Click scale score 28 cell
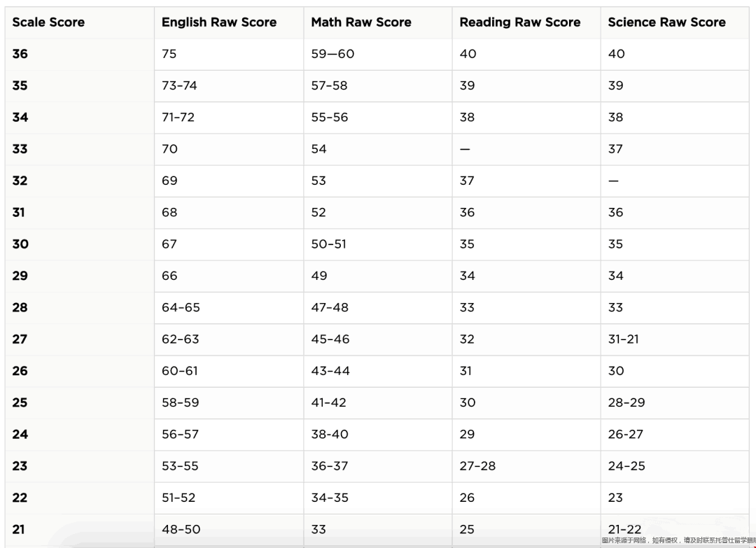The height and width of the screenshot is (548, 756). click(20, 307)
